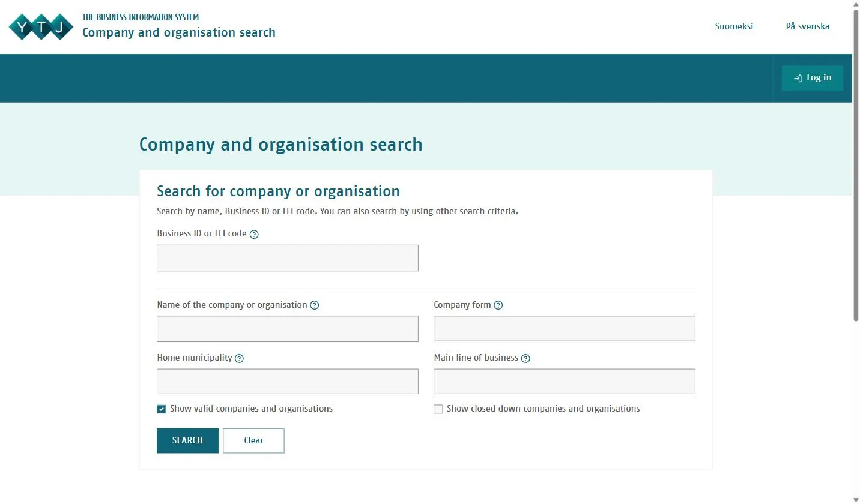Open help icon for Name of the company
The image size is (860, 504).
coord(315,305)
